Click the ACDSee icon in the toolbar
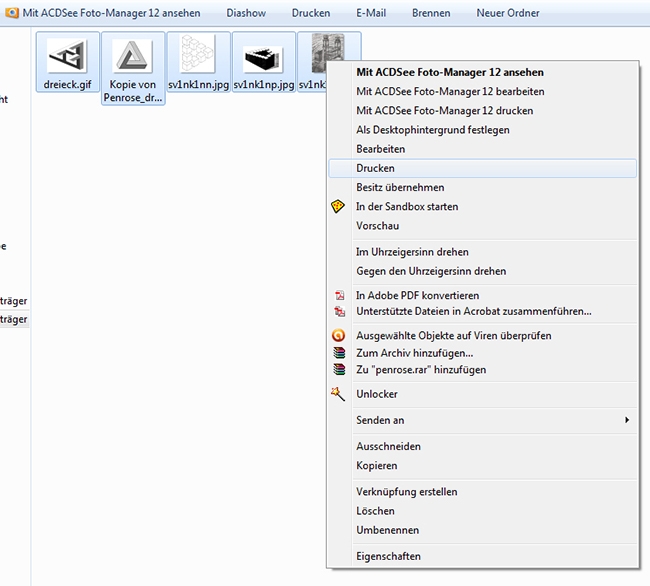 [x=12, y=13]
